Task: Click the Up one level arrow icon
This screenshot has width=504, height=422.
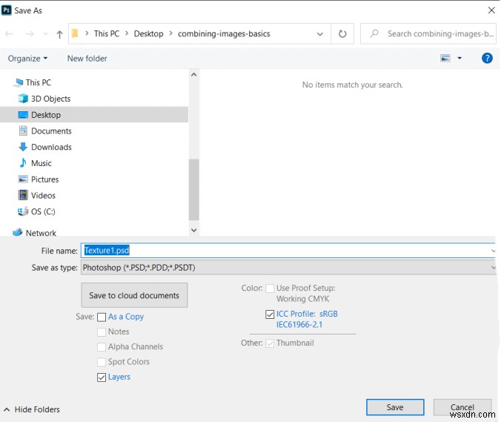Action: tap(59, 34)
